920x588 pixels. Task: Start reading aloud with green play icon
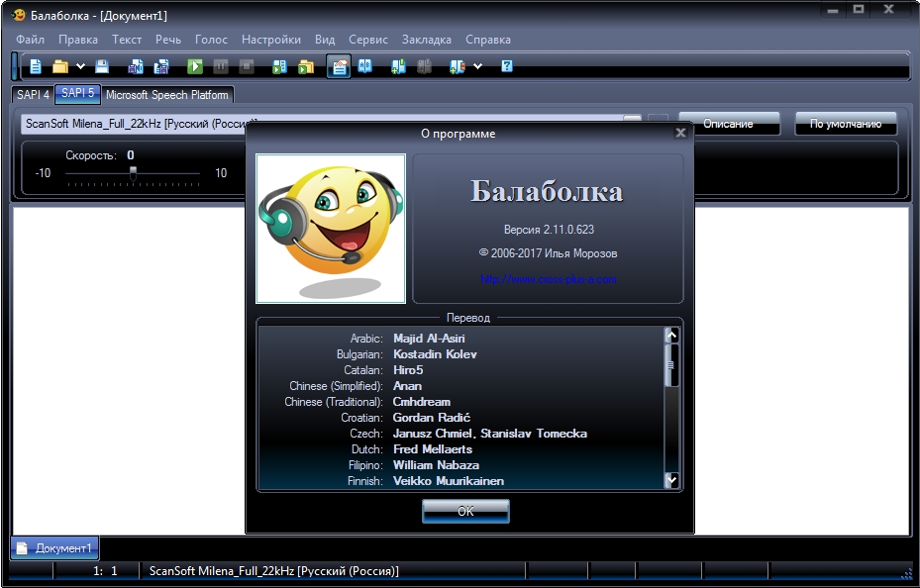click(195, 66)
